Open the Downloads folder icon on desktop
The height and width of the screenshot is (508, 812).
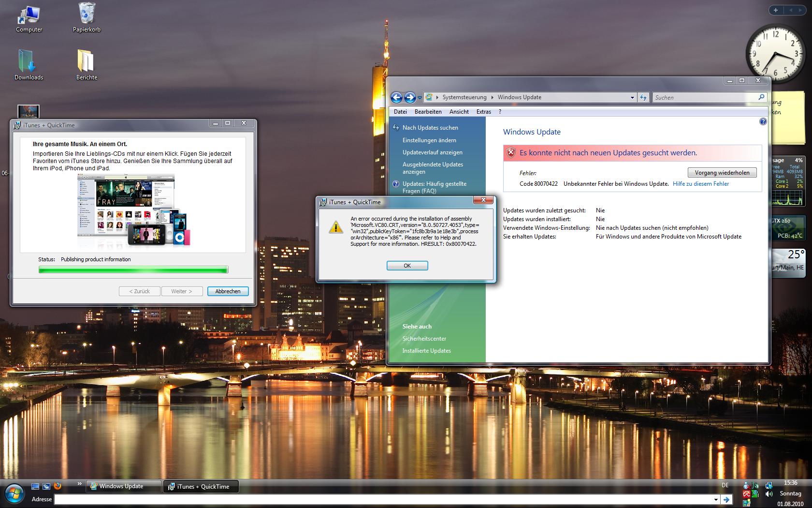click(x=29, y=65)
